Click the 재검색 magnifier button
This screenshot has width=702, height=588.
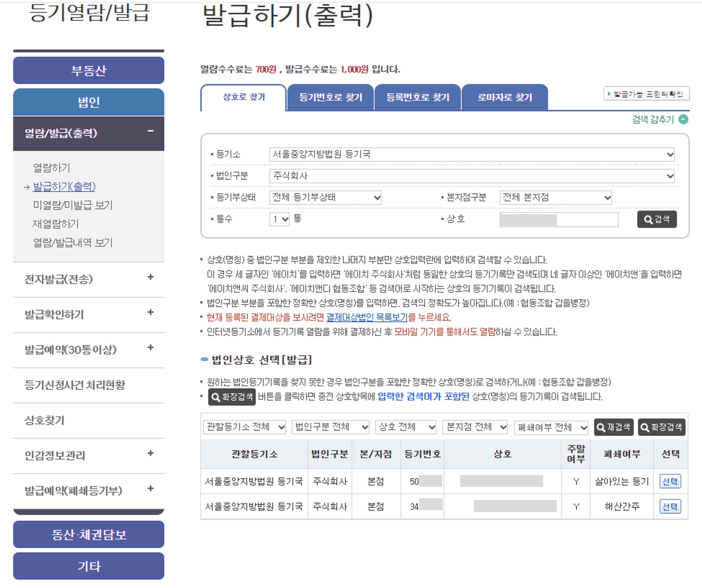(613, 427)
